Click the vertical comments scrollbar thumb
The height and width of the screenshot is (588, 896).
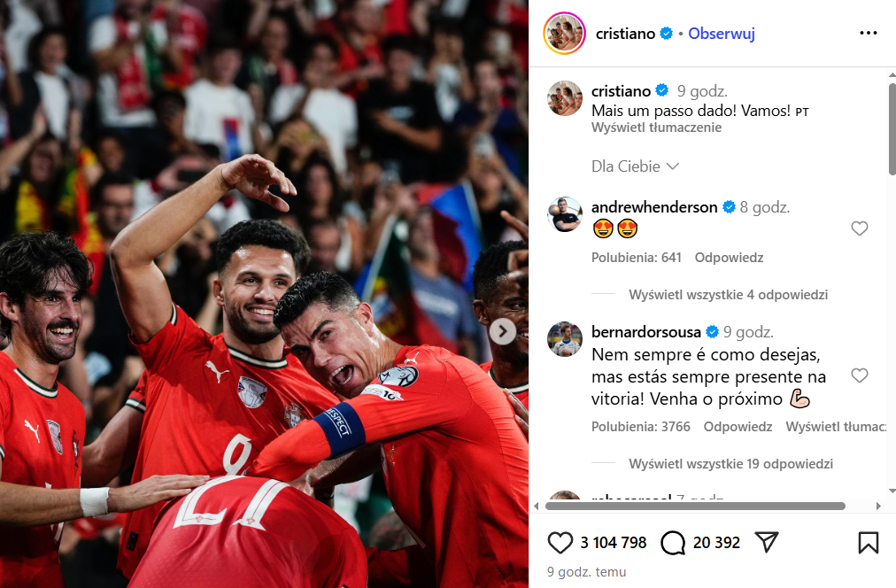coord(892,129)
